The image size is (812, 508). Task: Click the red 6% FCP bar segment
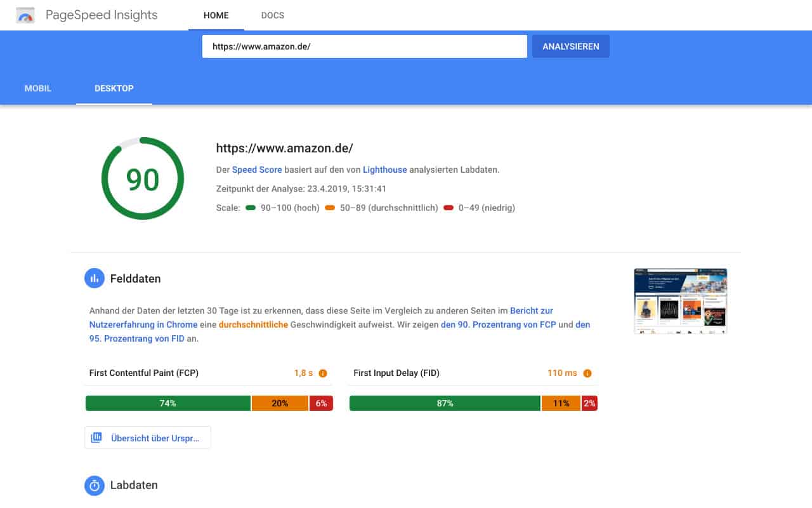321,403
